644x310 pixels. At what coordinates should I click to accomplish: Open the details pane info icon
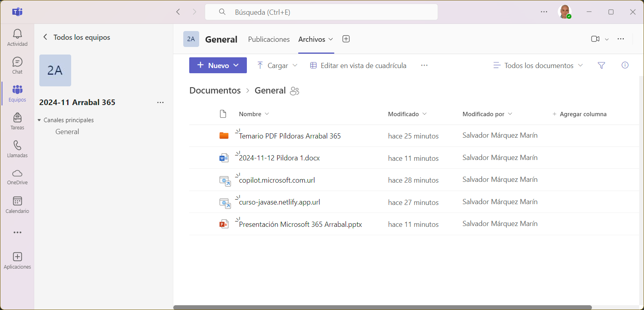(625, 65)
